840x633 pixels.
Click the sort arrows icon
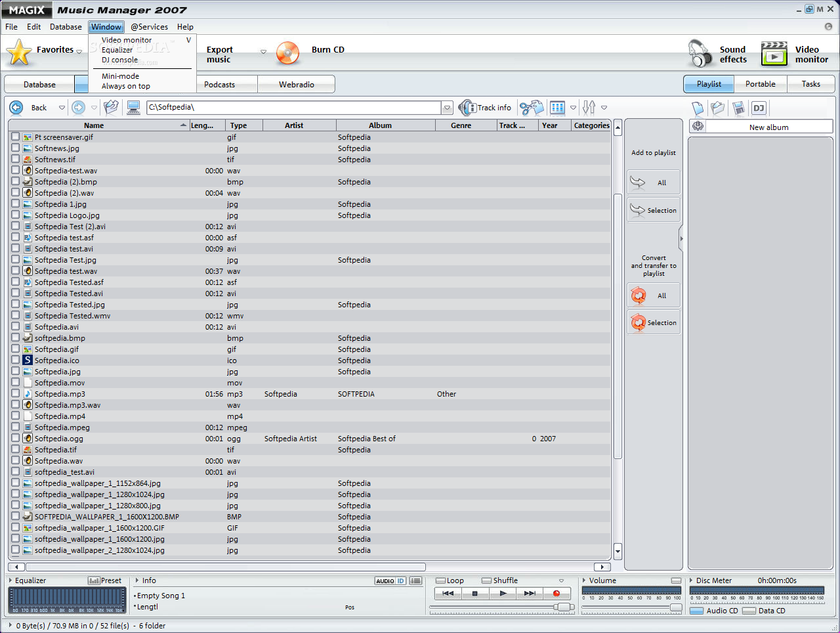(589, 108)
